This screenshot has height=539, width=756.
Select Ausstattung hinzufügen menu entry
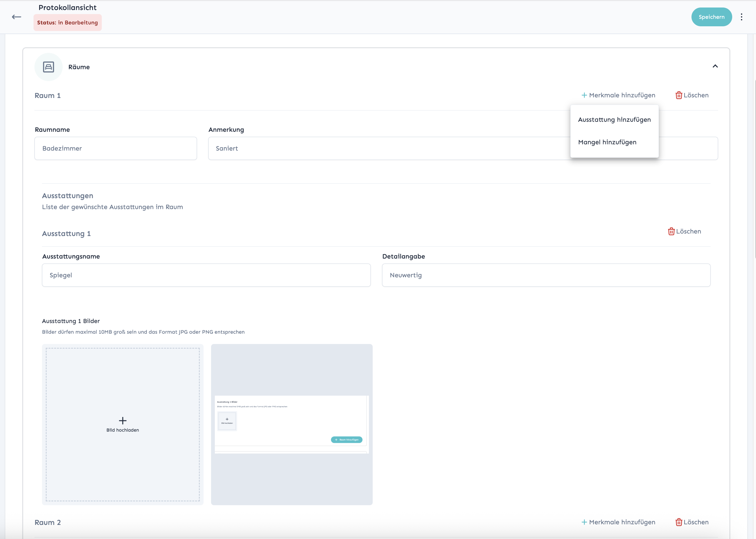(x=614, y=120)
